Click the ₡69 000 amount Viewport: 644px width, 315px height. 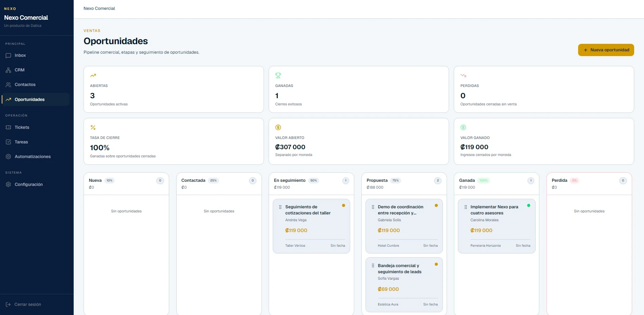(x=388, y=289)
